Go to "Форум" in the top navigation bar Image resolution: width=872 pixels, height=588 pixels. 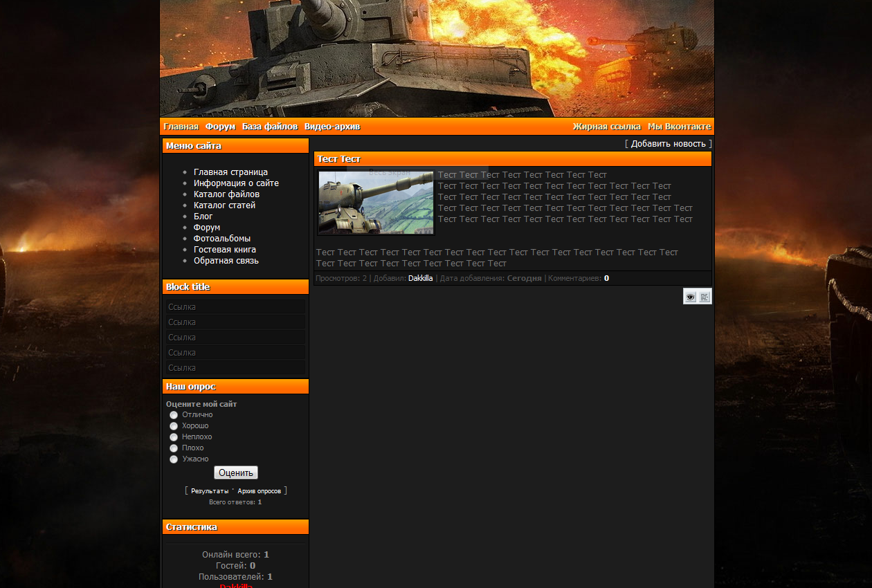(x=220, y=127)
